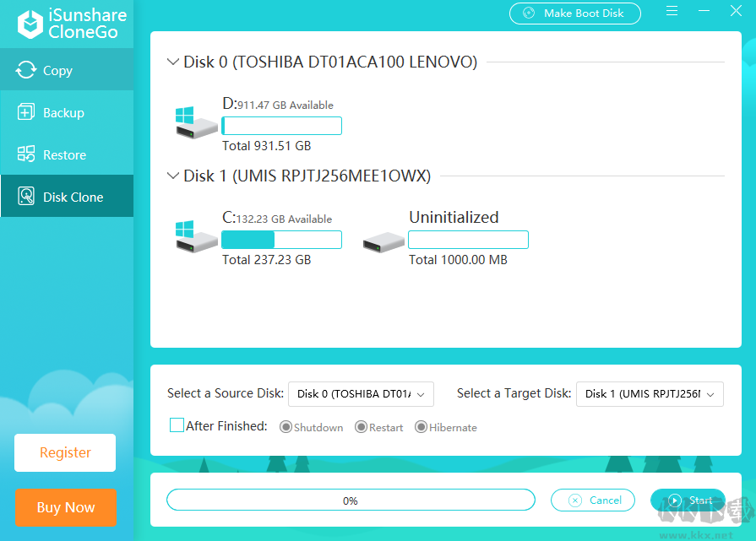Select the C: drive Windows disk icon
Viewport: 756px width, 541px height.
[x=196, y=236]
